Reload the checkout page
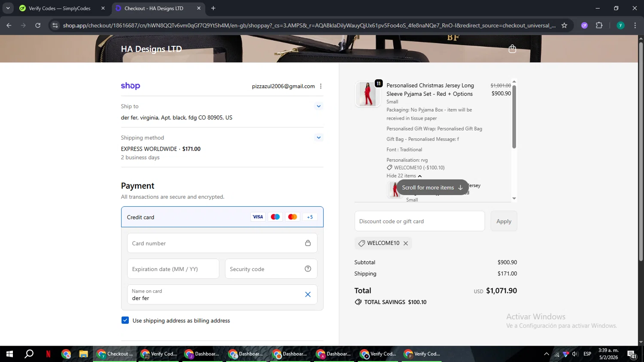Viewport: 644px width, 362px height. coord(38,25)
